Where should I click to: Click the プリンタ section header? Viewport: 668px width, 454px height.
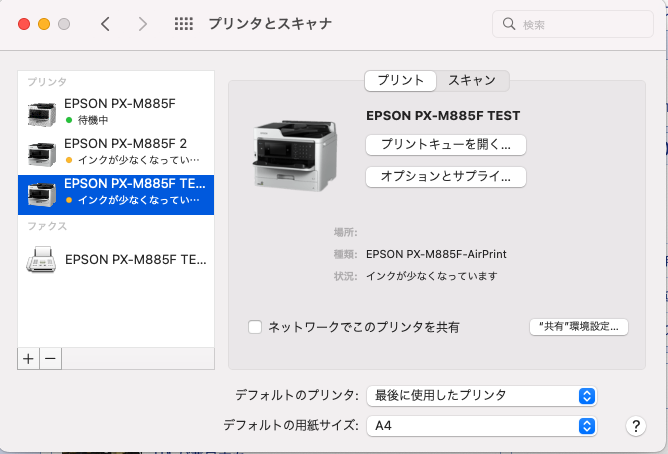point(47,82)
